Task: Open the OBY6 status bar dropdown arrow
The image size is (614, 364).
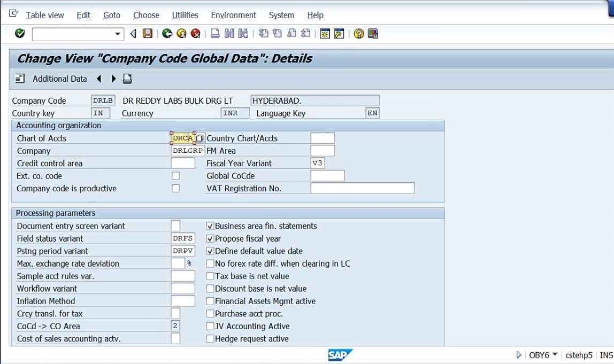Action: pos(555,354)
